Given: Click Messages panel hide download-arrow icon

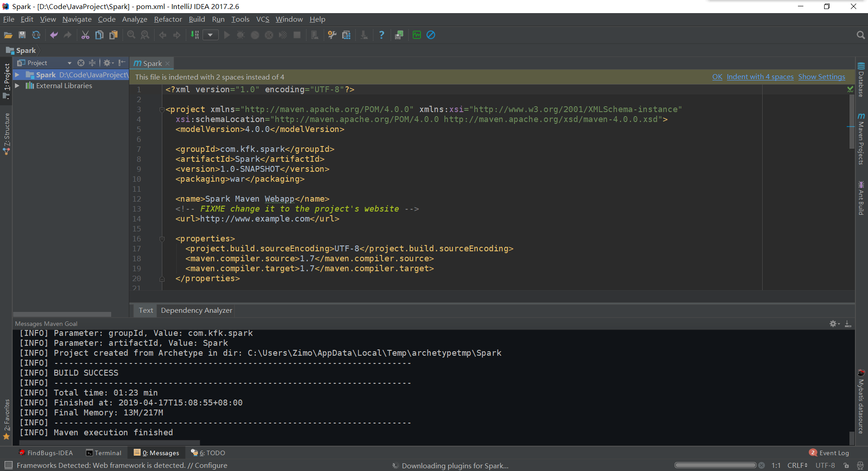Looking at the screenshot, I should click(x=848, y=324).
